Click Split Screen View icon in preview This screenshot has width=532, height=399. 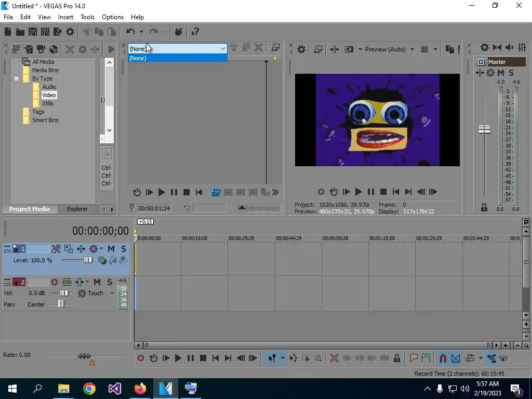[349, 49]
